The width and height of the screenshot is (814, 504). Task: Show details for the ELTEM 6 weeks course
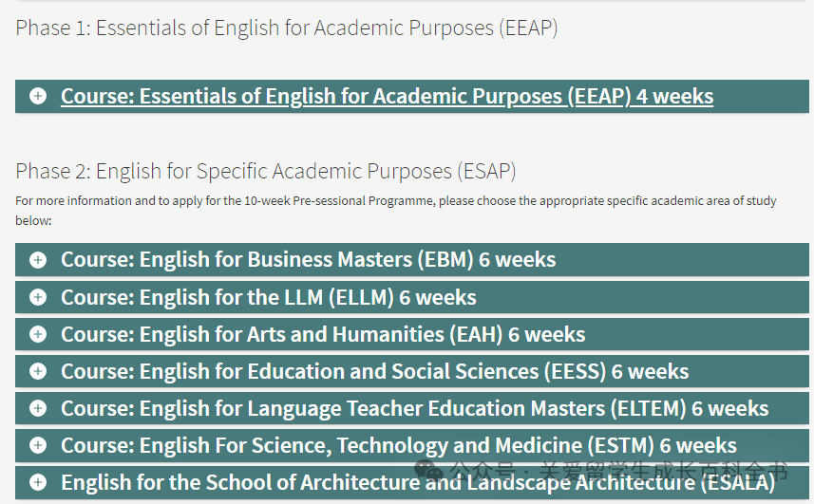coord(412,408)
